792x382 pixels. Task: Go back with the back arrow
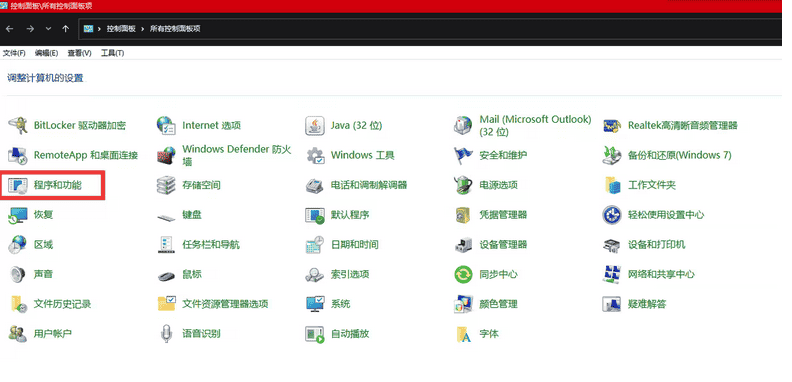click(10, 29)
